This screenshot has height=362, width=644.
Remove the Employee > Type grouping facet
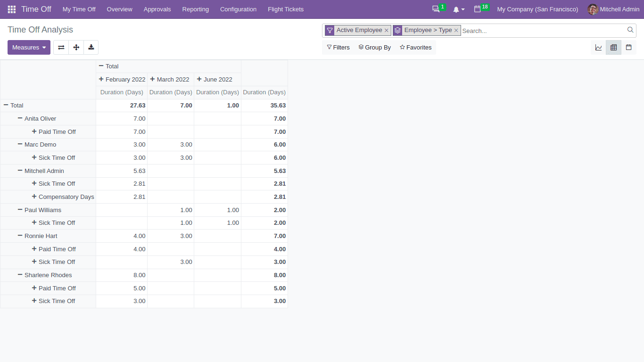456,30
